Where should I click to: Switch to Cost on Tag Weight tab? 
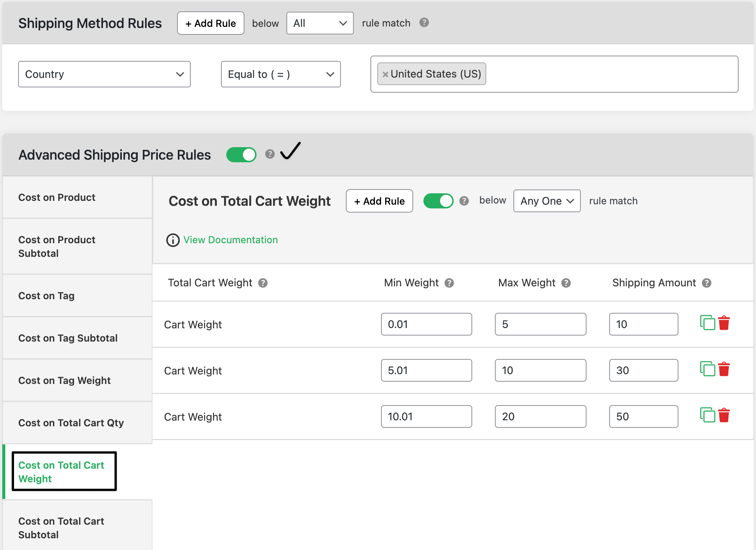[x=64, y=381]
